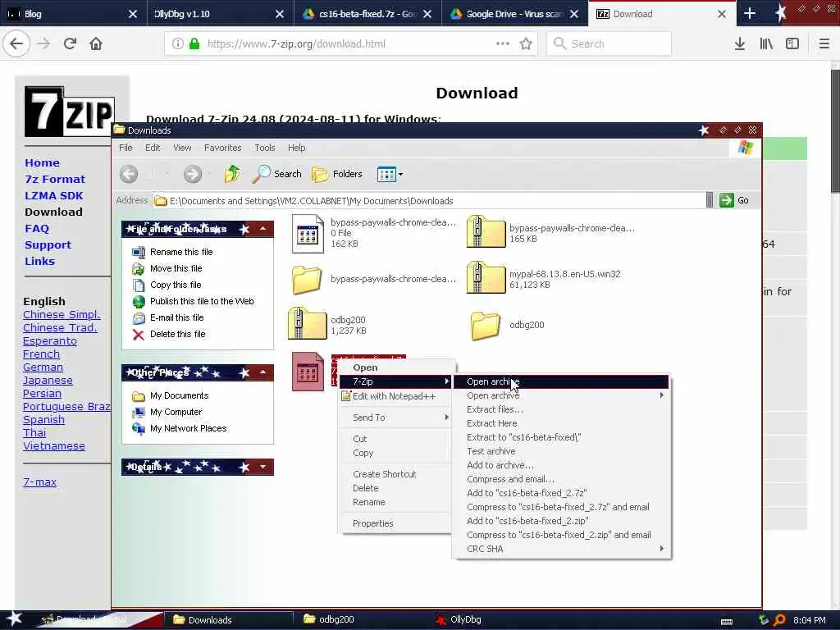Expand the CRC SHA submenu
Viewport: 840px width, 630px height.
561,549
